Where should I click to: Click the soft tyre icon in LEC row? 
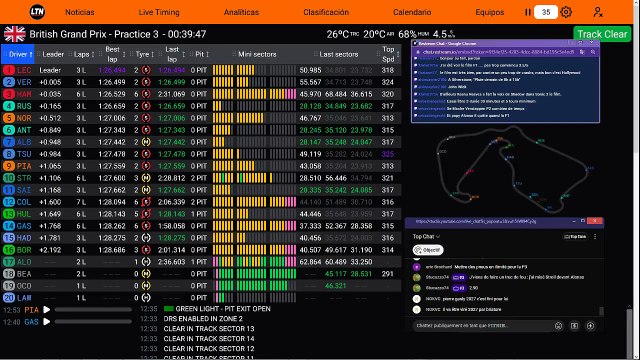[x=146, y=70]
